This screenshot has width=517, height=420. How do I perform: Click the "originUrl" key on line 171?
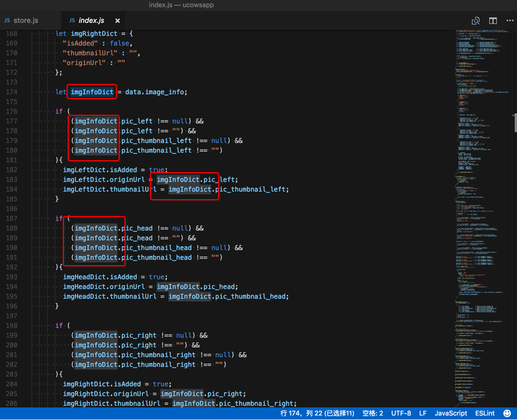[84, 63]
